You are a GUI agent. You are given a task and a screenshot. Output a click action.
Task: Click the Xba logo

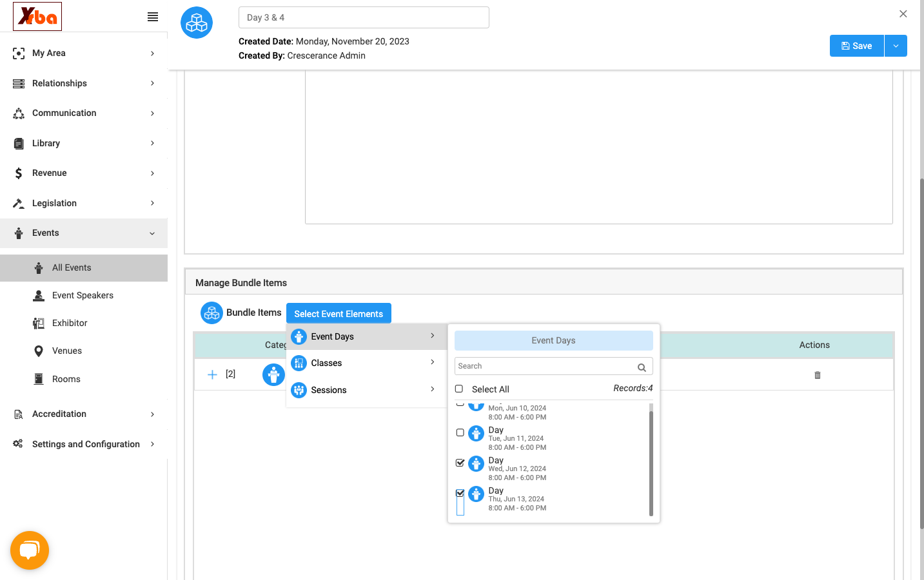point(37,16)
